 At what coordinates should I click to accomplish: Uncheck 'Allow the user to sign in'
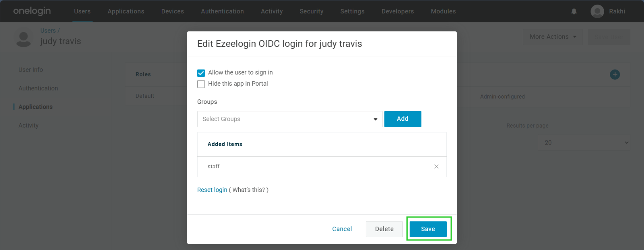click(201, 73)
